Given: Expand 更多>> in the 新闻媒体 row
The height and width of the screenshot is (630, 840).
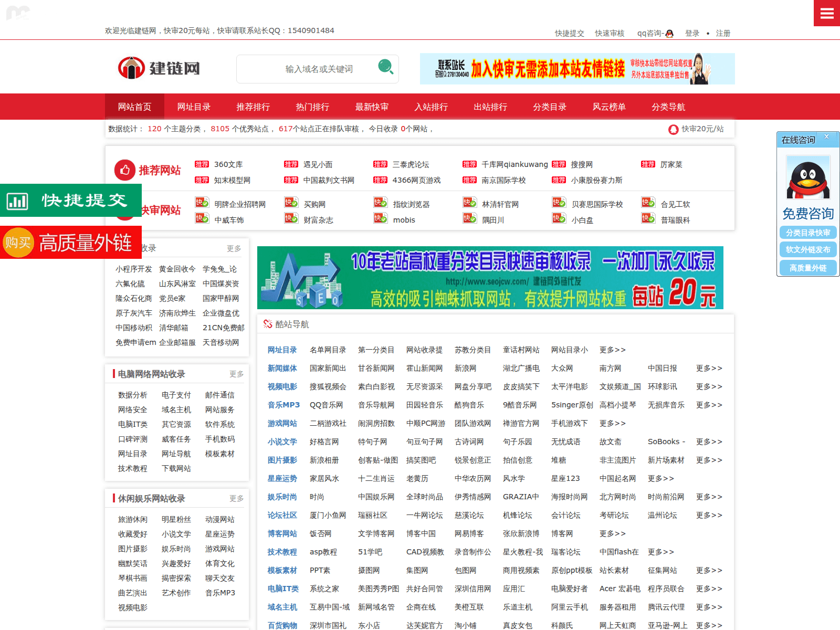Looking at the screenshot, I should tap(709, 369).
